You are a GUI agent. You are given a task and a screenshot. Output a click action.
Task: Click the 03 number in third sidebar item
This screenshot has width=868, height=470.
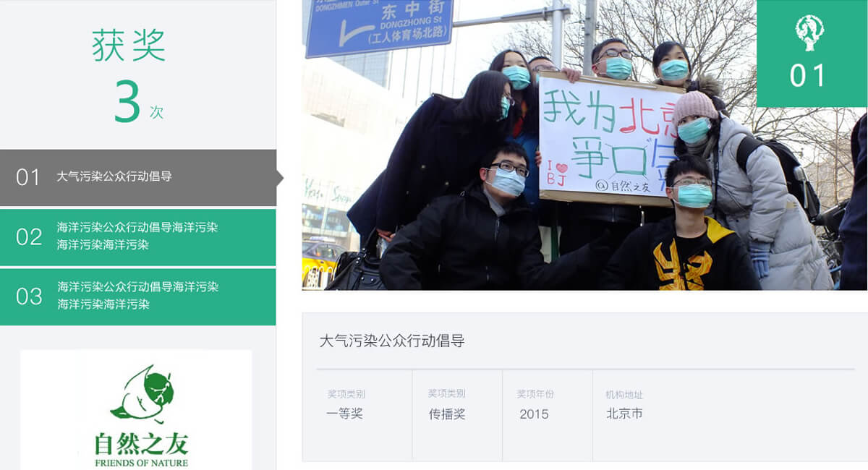click(x=29, y=296)
